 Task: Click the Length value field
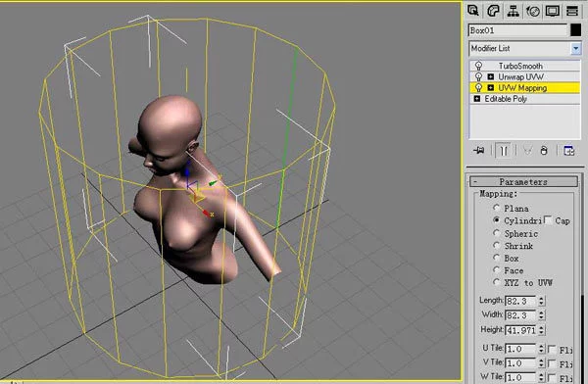tap(521, 301)
